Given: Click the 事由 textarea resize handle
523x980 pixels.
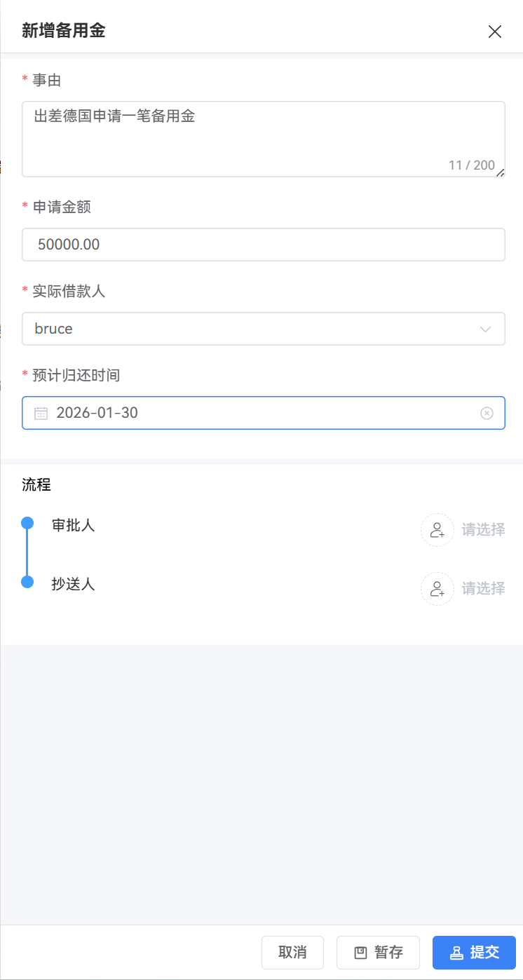Looking at the screenshot, I should (501, 172).
